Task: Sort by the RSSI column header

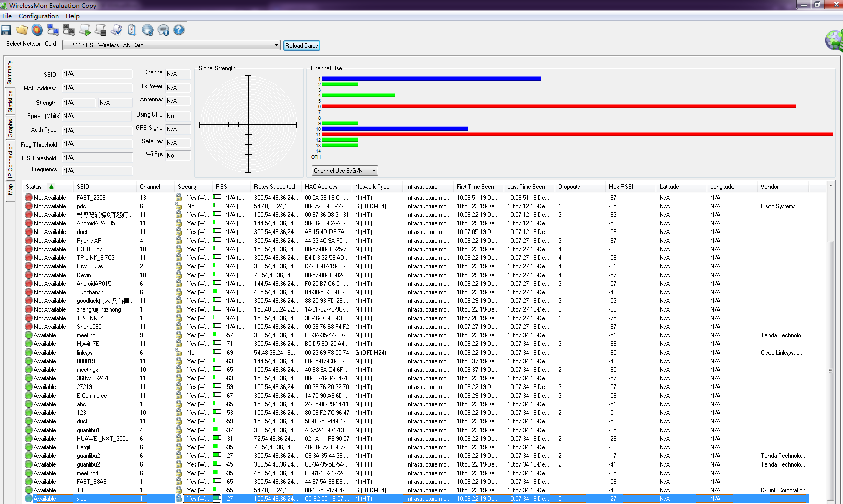Action: (232, 187)
